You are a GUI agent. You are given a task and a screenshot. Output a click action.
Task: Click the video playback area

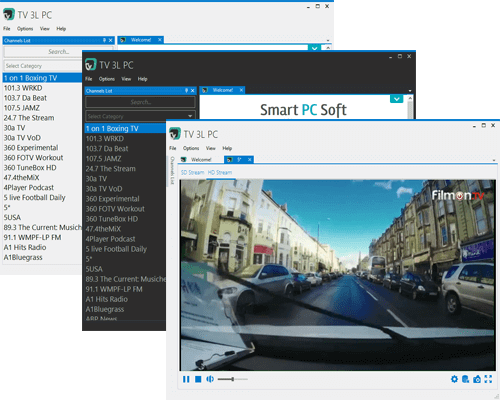click(338, 275)
